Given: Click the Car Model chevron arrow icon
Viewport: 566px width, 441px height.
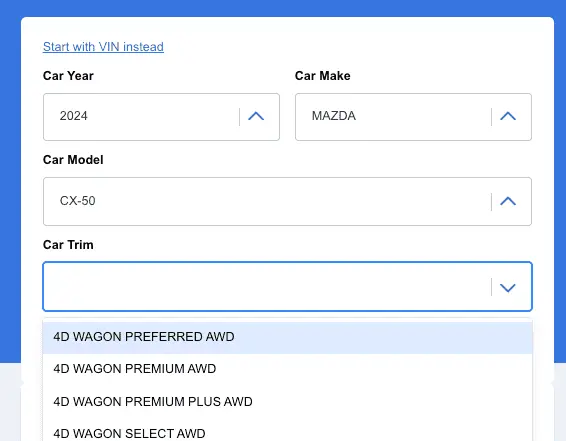Looking at the screenshot, I should (x=508, y=201).
